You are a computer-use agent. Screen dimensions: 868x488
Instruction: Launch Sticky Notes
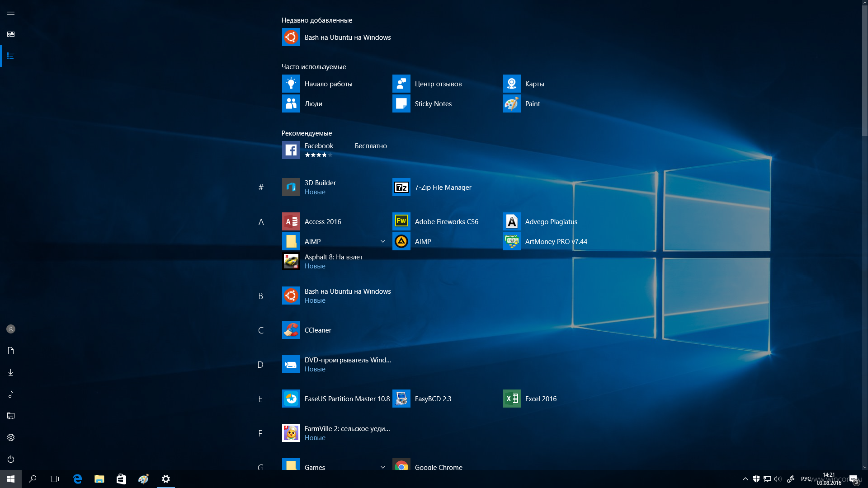coord(422,103)
